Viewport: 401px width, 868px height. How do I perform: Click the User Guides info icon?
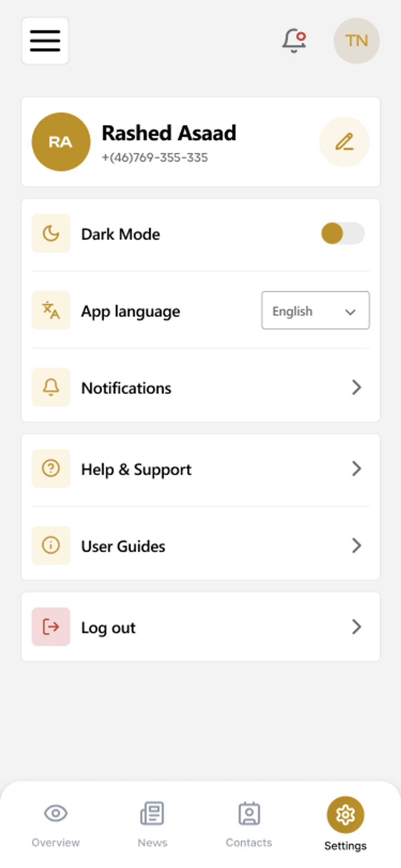tap(51, 545)
